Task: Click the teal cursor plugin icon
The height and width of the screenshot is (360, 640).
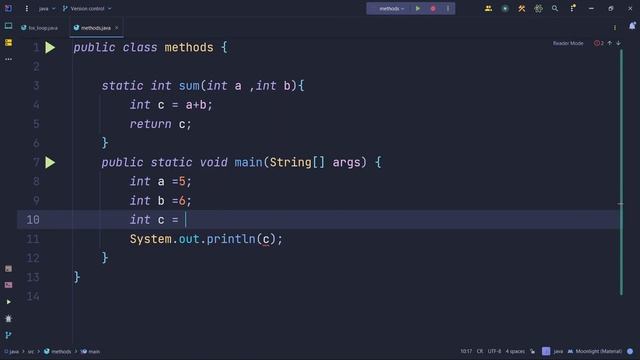Action: [x=505, y=9]
